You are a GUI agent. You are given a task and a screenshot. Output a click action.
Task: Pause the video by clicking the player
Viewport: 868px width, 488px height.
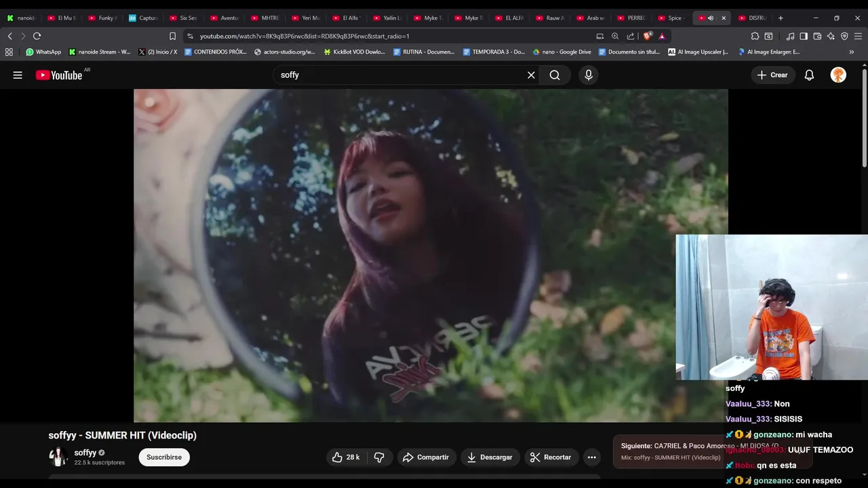[431, 256]
